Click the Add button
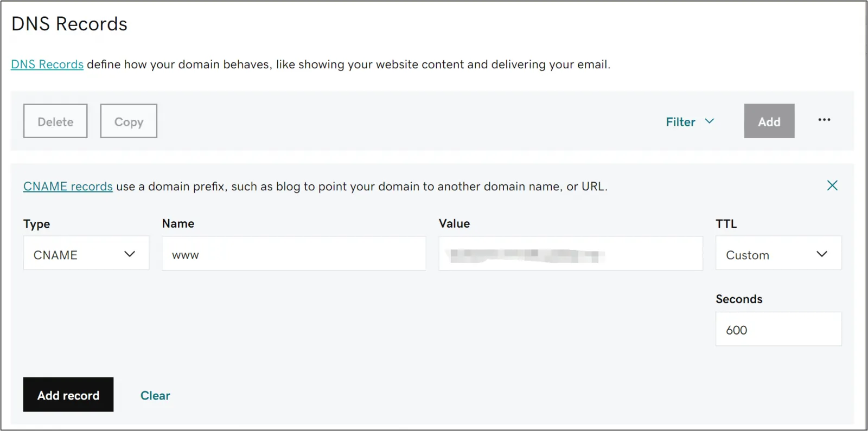This screenshot has height=431, width=868. (x=769, y=121)
